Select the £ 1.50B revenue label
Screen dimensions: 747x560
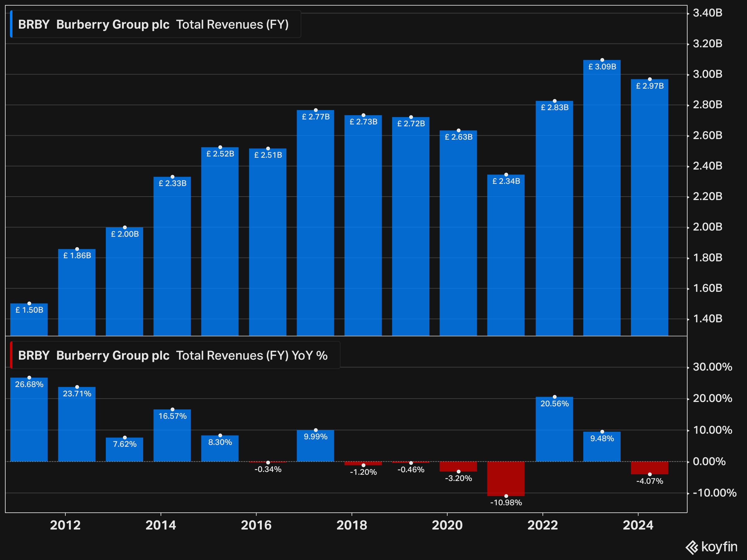(x=29, y=310)
